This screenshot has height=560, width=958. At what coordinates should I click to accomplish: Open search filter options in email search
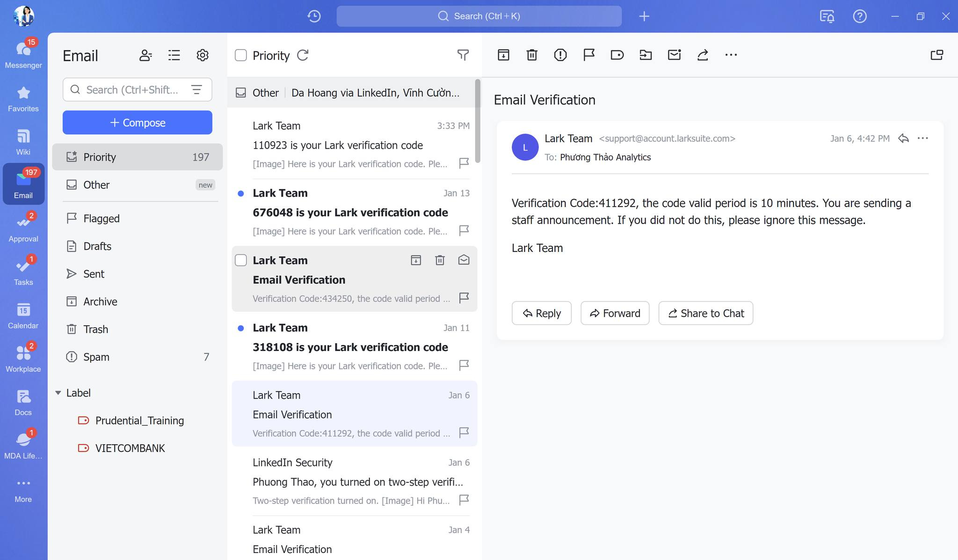pyautogui.click(x=196, y=89)
